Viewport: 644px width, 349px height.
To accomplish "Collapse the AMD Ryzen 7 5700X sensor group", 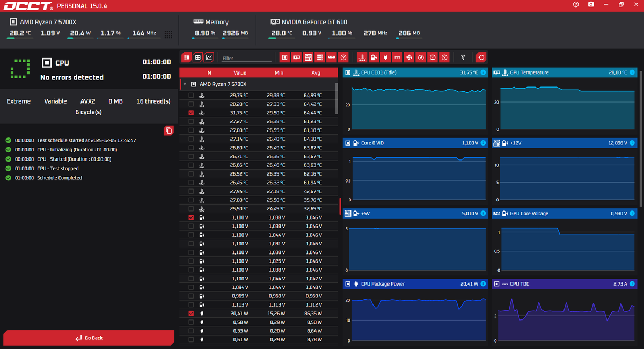I will point(185,84).
